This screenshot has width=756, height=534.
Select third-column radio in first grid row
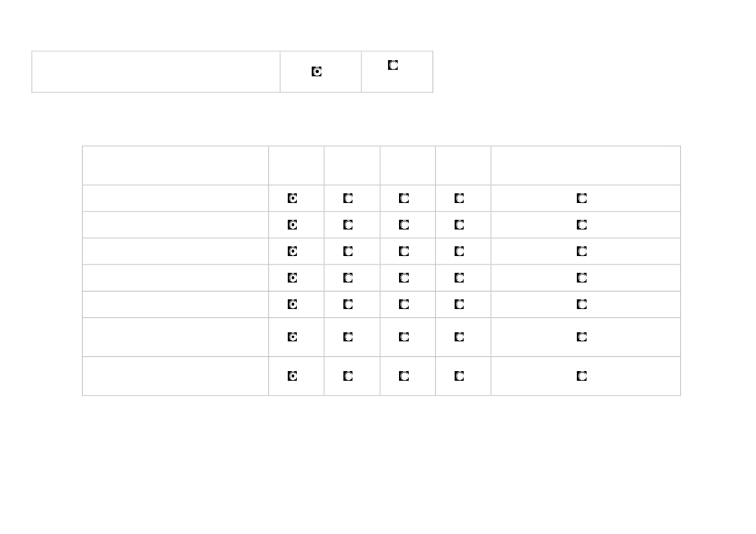pos(404,198)
